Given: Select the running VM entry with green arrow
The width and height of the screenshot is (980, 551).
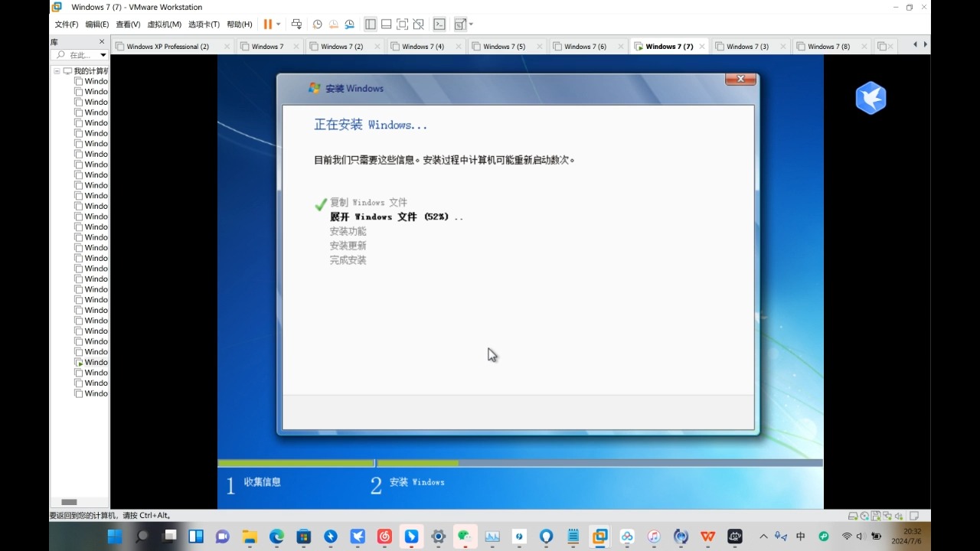Looking at the screenshot, I should tap(91, 362).
